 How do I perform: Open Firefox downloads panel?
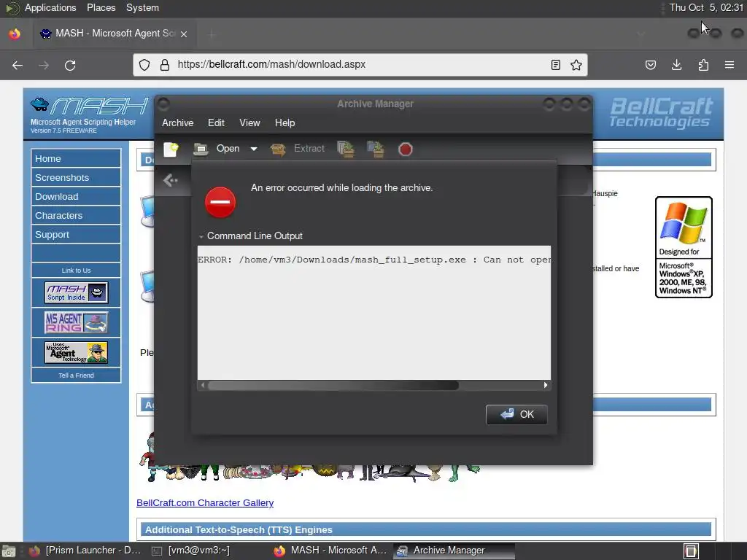676,65
